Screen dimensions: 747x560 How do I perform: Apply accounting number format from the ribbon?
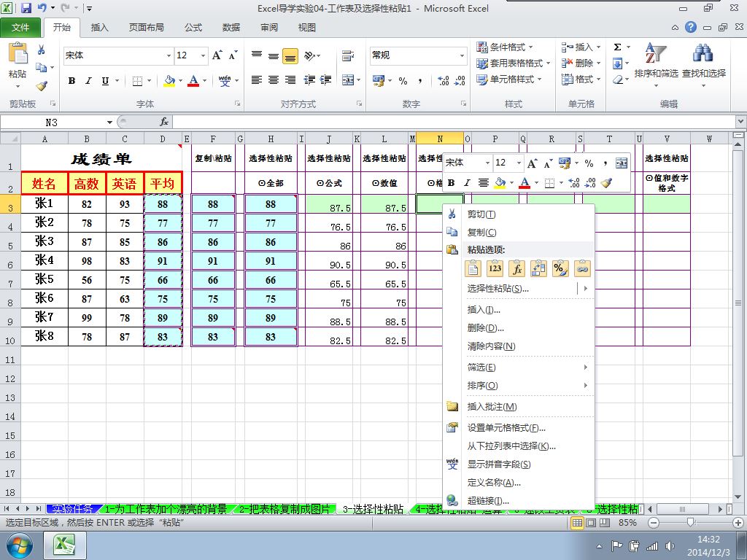[379, 80]
